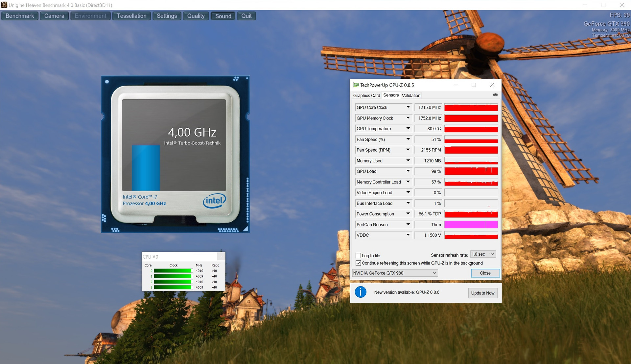Open the Quality menu in Heaven

(196, 16)
